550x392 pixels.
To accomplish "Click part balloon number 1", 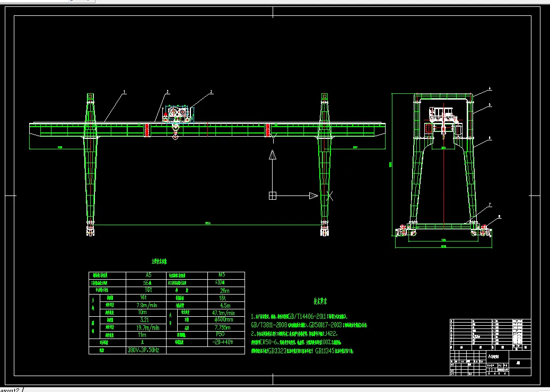I will pyautogui.click(x=124, y=92).
